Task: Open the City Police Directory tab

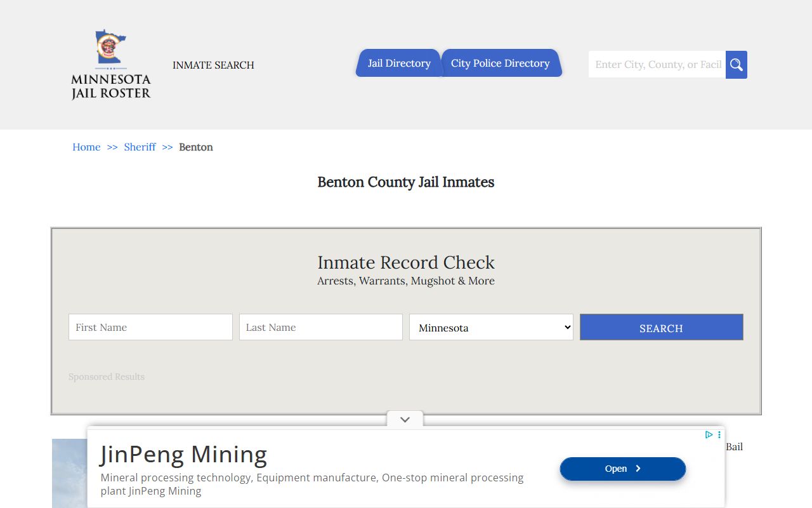Action: click(501, 63)
